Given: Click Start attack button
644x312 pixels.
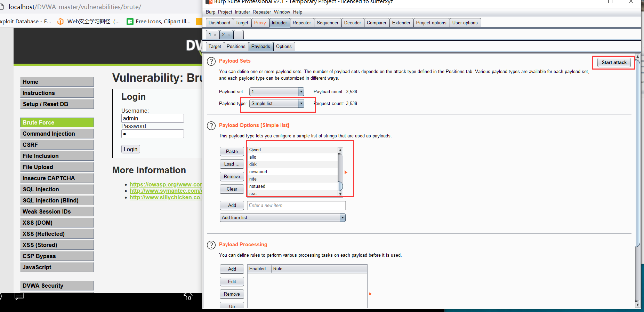Looking at the screenshot, I should point(614,63).
